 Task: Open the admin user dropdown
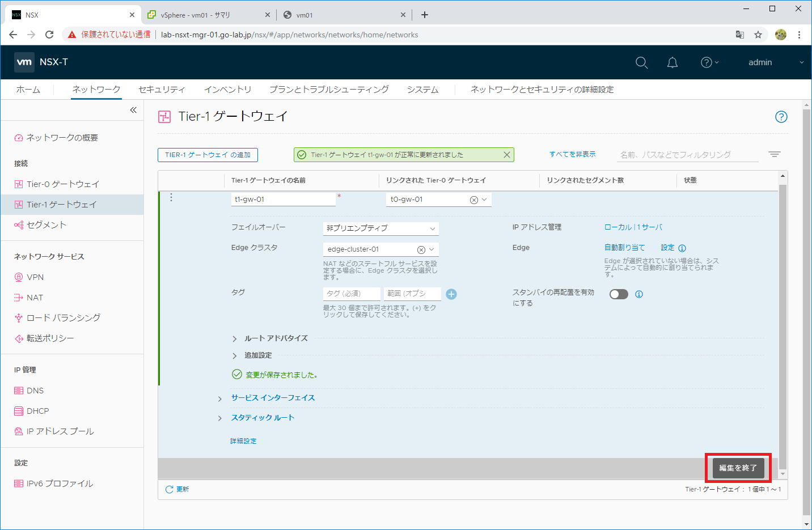[776, 62]
